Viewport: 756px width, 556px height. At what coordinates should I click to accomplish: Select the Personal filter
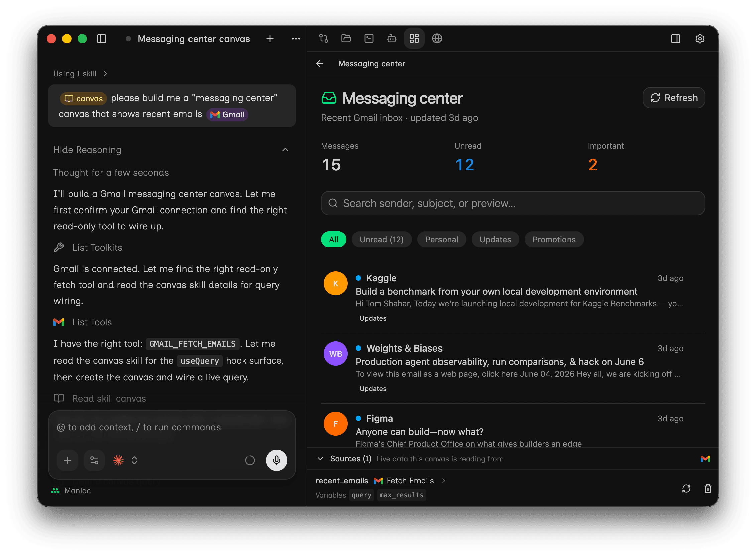441,239
